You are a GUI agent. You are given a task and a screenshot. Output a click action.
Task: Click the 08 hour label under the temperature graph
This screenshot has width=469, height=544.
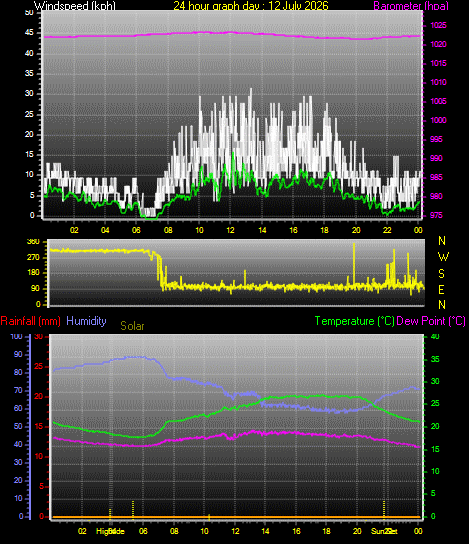click(174, 531)
